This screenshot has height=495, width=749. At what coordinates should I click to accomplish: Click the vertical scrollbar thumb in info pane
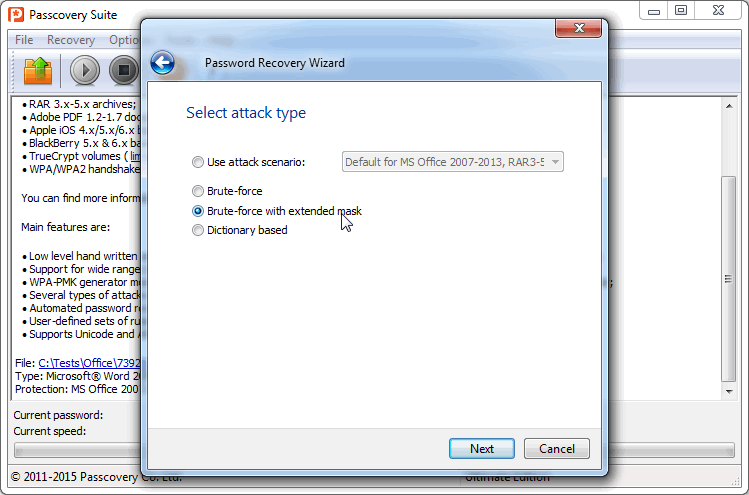pyautogui.click(x=728, y=279)
